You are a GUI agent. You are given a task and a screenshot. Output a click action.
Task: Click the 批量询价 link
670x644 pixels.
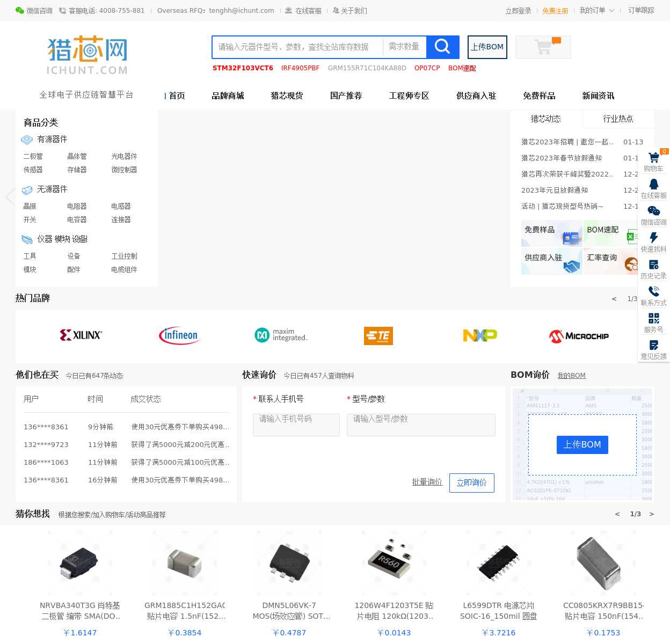tap(427, 482)
